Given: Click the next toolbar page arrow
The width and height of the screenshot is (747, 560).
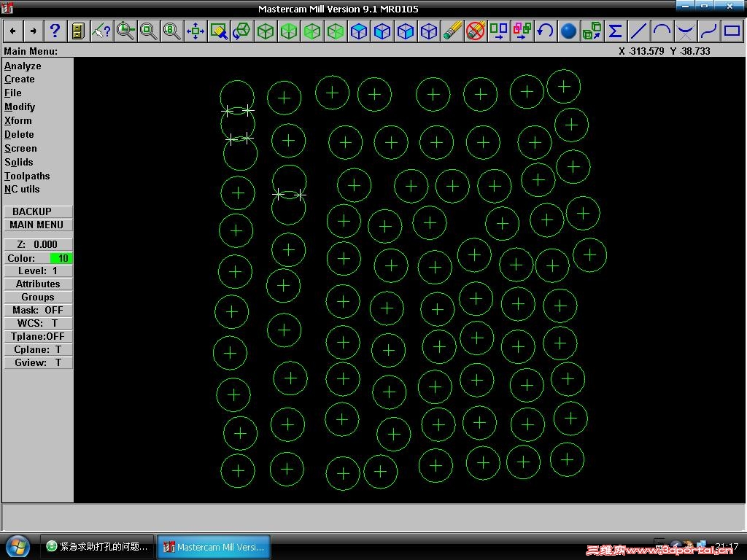Looking at the screenshot, I should tap(34, 31).
